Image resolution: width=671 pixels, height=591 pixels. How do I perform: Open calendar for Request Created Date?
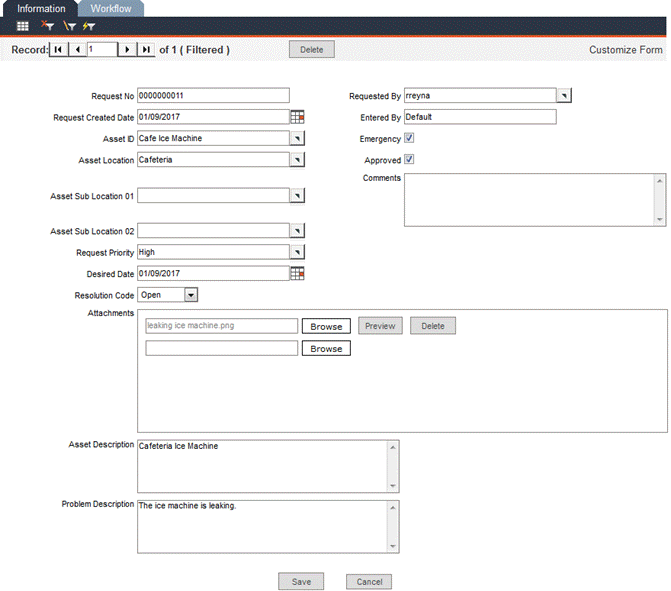[x=297, y=117]
